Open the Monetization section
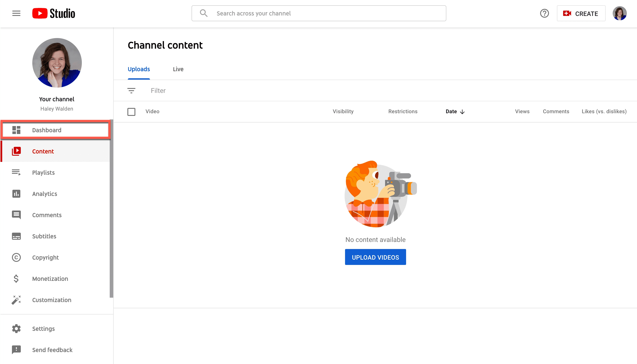This screenshot has width=637, height=364. (x=50, y=278)
